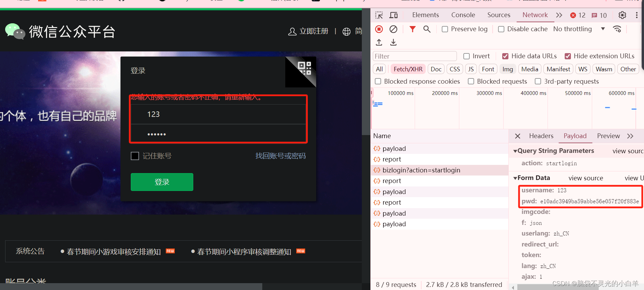Image resolution: width=644 pixels, height=290 pixels.
Task: Stop recording the network log
Action: [x=379, y=29]
